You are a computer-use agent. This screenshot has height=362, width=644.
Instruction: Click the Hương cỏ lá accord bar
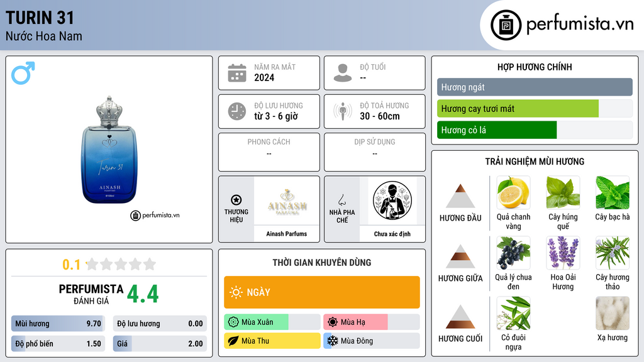pos(535,129)
